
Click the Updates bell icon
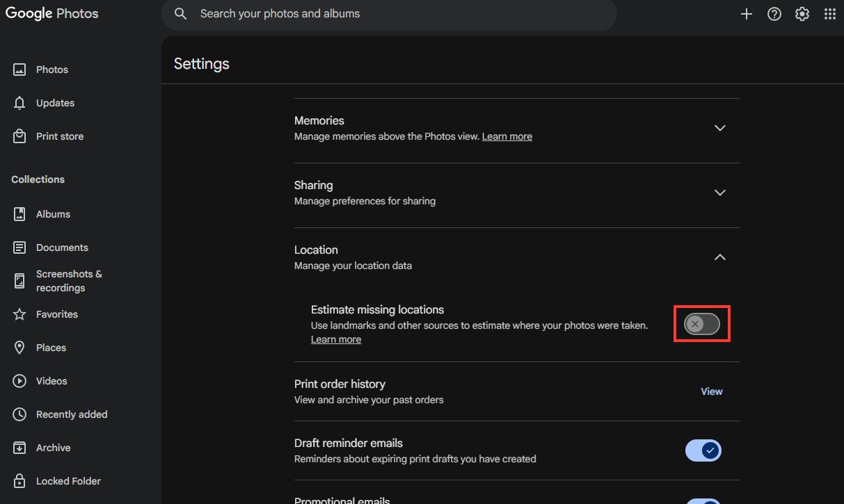coord(20,103)
